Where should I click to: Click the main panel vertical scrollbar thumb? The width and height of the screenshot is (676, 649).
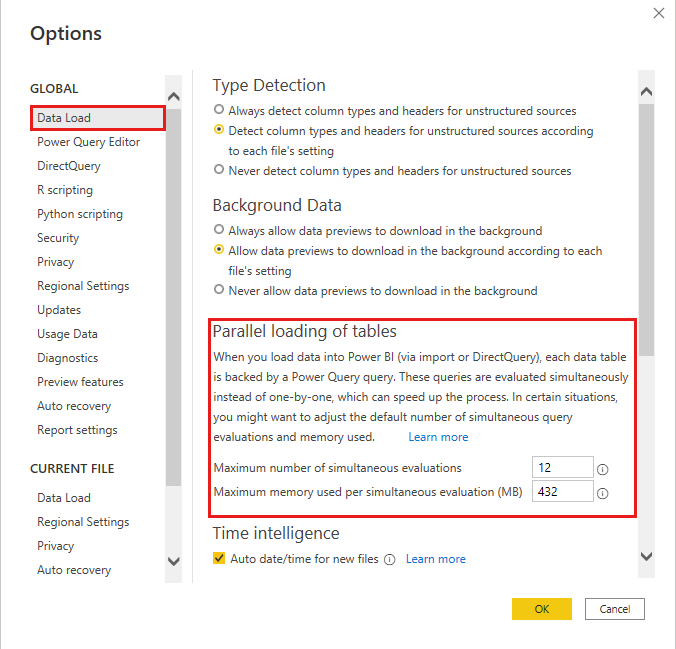point(646,230)
